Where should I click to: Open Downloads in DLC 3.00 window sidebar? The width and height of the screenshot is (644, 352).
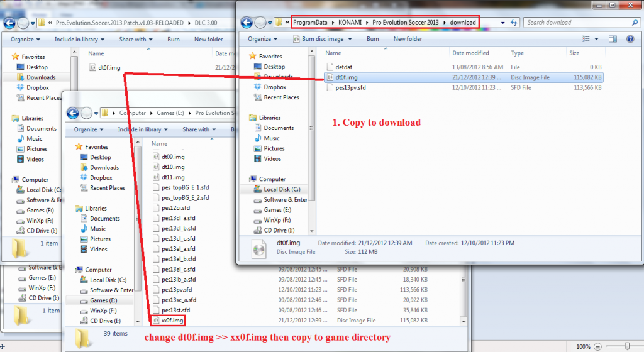coord(36,77)
